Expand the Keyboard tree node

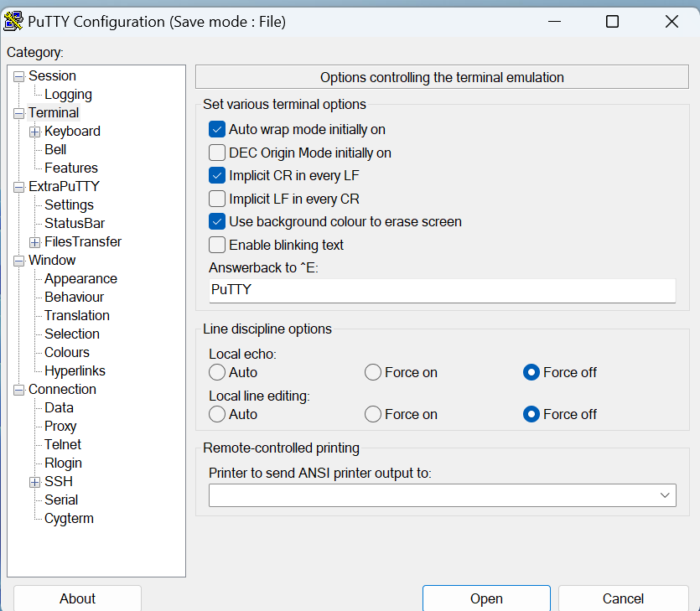coord(34,132)
